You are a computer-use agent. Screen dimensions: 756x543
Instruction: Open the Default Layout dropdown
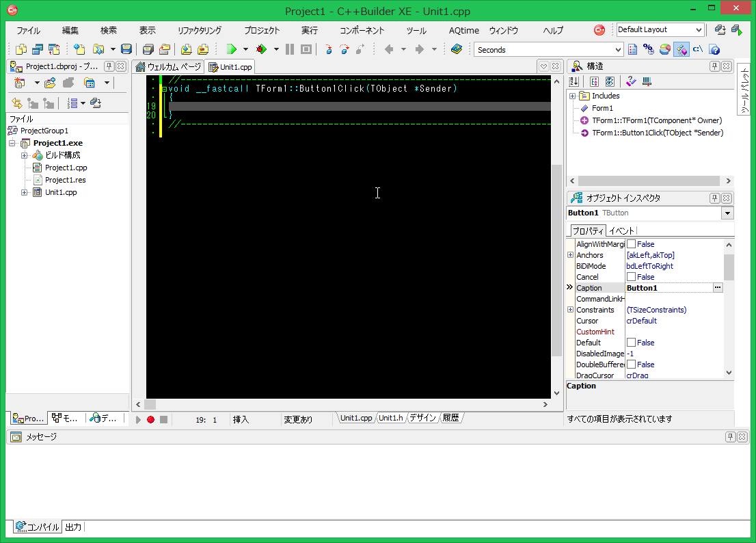(x=698, y=30)
